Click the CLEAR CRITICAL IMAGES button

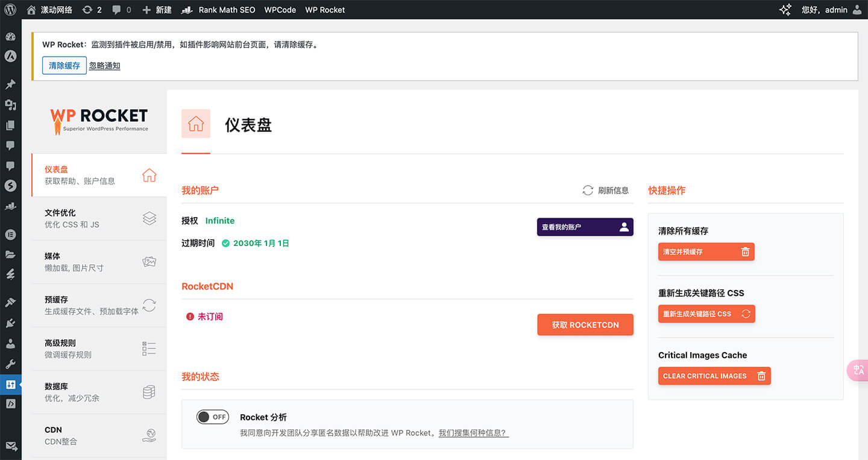(x=714, y=376)
